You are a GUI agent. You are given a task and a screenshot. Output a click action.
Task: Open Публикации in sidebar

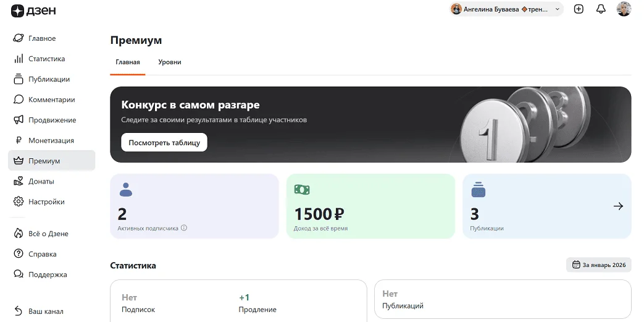click(x=52, y=79)
